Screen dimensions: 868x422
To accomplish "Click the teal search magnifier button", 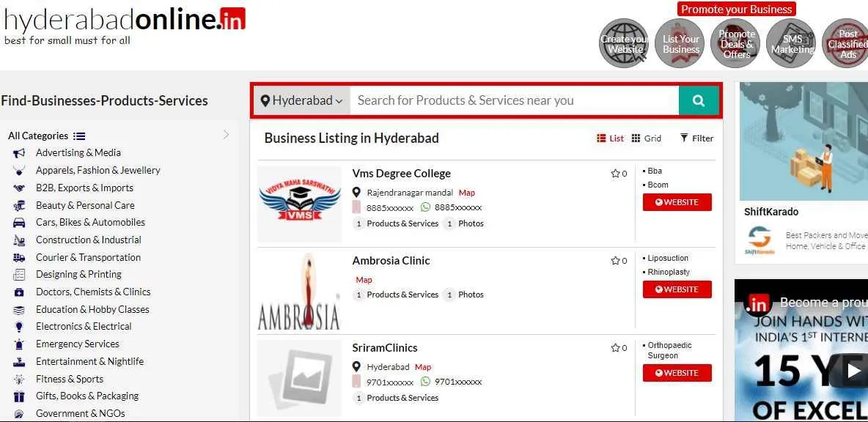I will (698, 101).
